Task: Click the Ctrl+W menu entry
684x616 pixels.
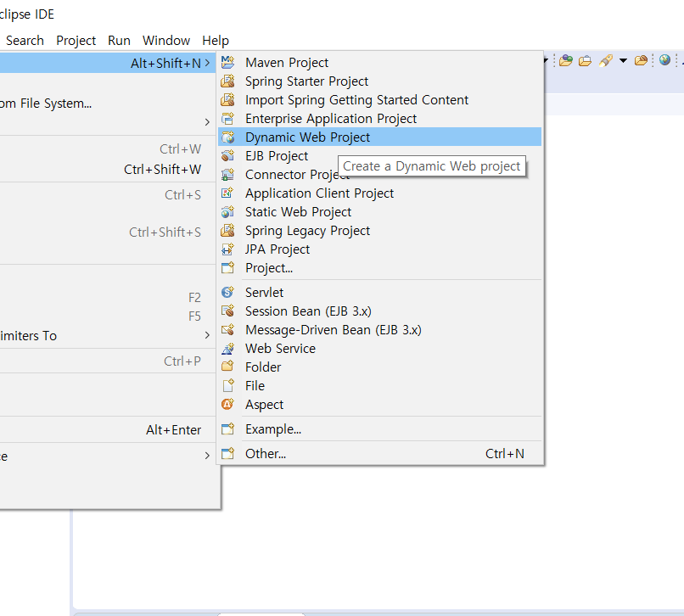Action: (107, 149)
